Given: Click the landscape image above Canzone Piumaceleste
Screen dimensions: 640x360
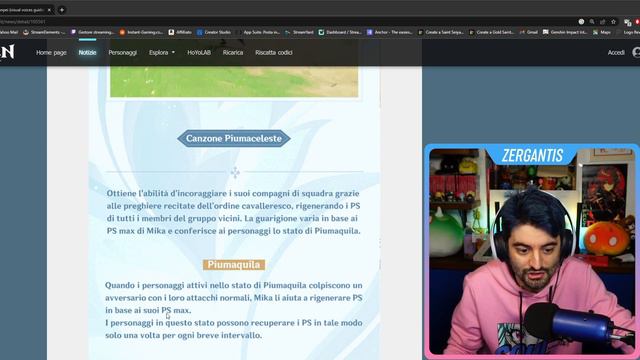Looking at the screenshot, I should (x=234, y=82).
